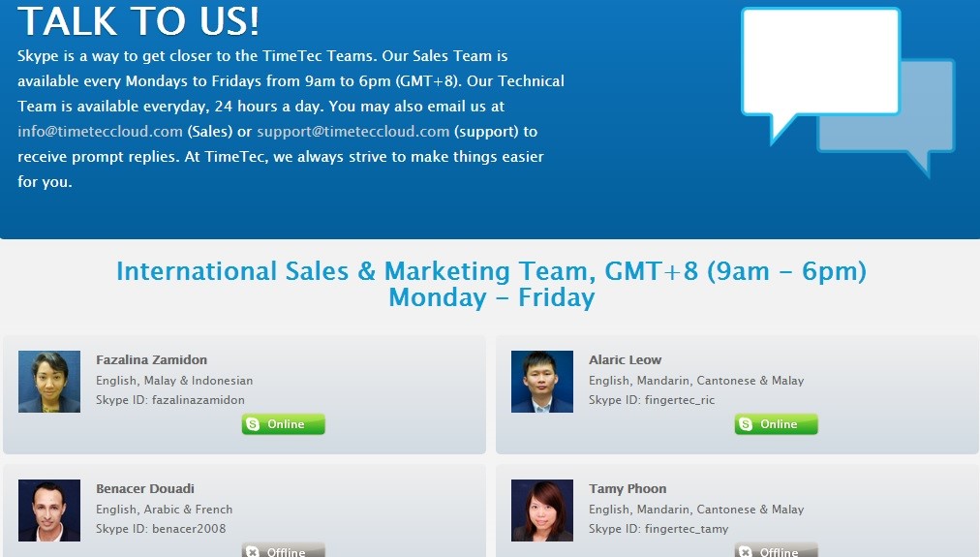The image size is (980, 557).
Task: Click the TALK TO US! heading
Action: [x=138, y=21]
